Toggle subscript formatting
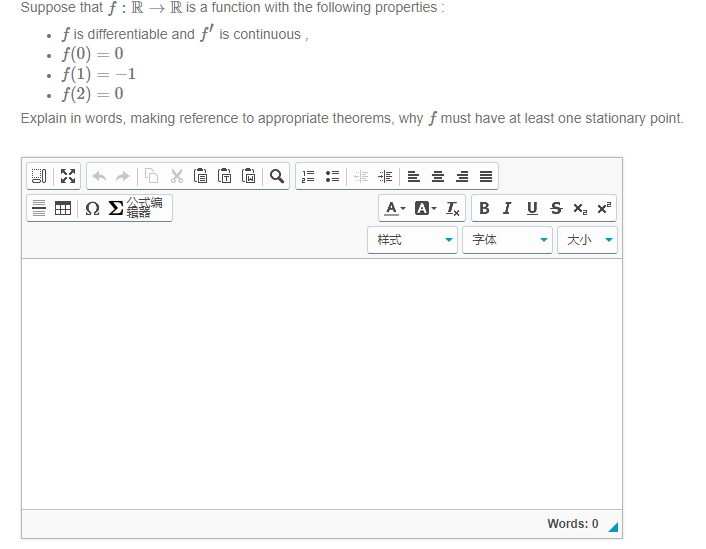 (x=580, y=208)
